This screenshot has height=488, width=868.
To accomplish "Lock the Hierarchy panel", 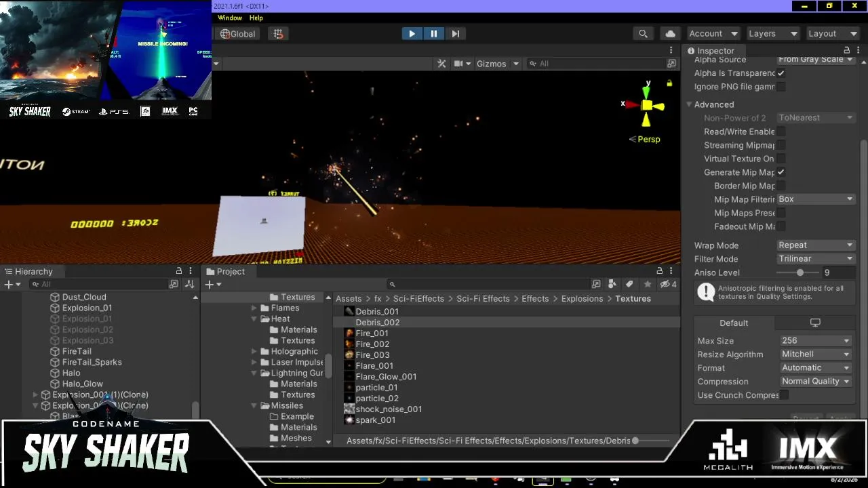I will point(178,271).
